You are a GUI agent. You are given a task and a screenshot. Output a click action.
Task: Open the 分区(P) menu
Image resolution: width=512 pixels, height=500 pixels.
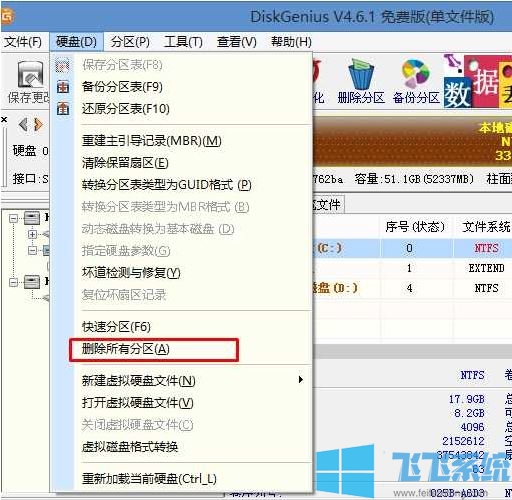(x=130, y=42)
